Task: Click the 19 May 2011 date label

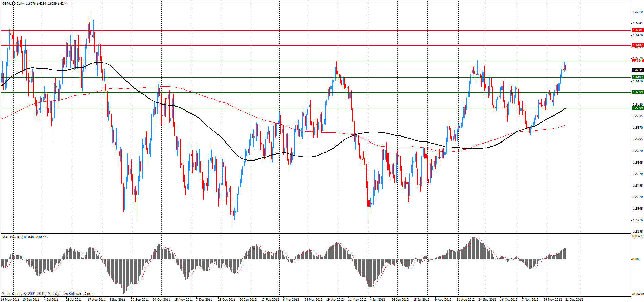Action: click(x=10, y=299)
